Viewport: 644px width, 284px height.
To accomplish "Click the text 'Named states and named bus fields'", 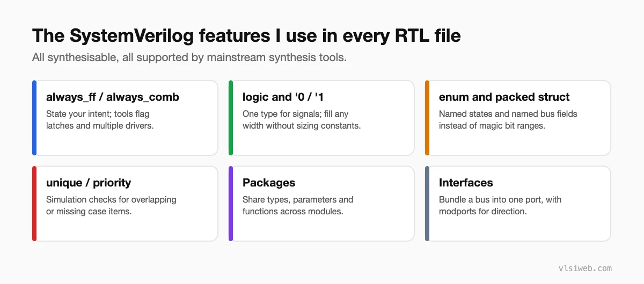I will pyautogui.click(x=508, y=114).
